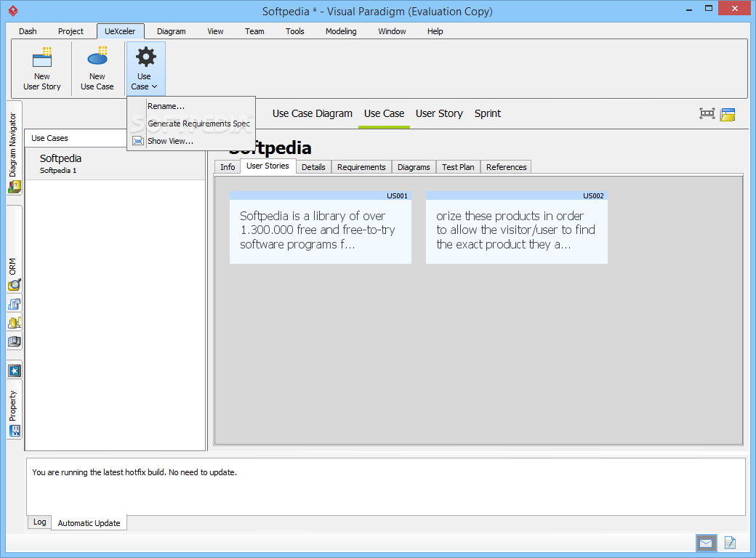Screen dimensions: 756x558
Task: Open the Tools menu
Action: coord(294,31)
